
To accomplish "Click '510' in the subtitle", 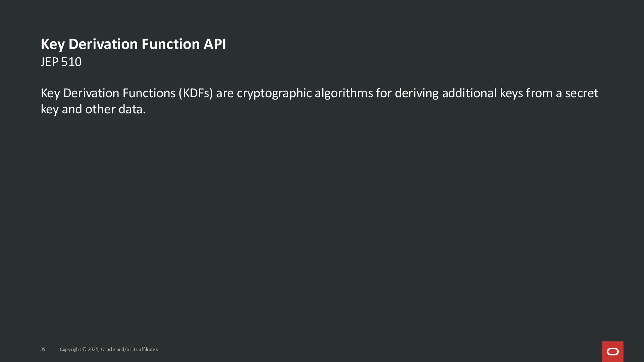I will click(71, 62).
